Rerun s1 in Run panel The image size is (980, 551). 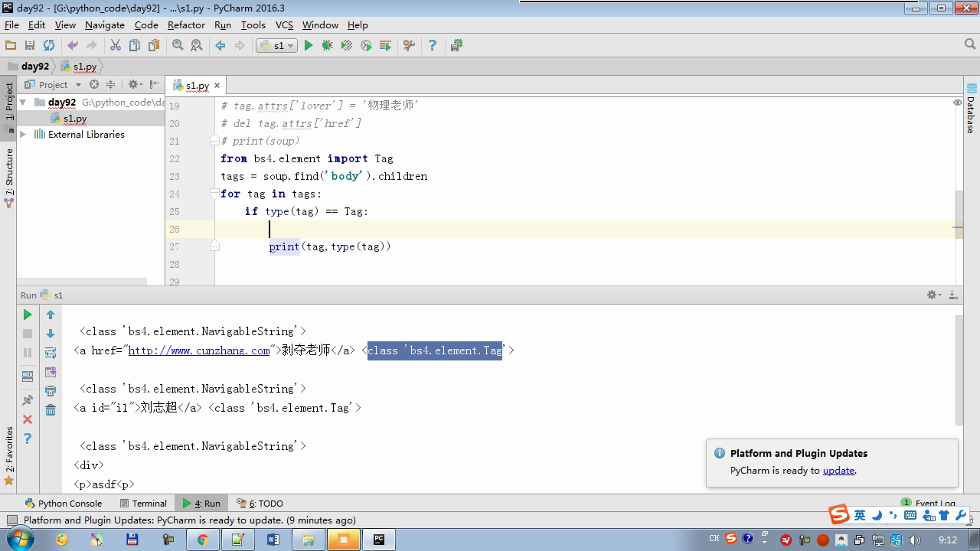point(28,315)
